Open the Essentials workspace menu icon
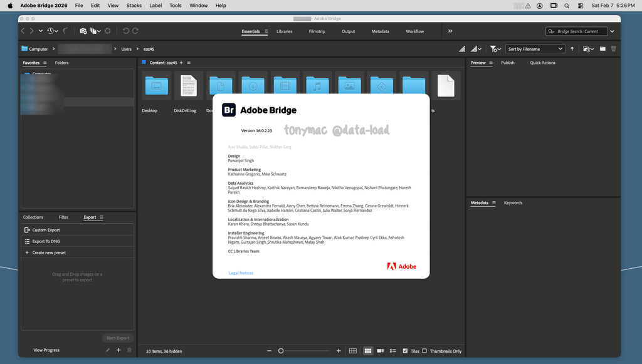Screen dimensions: 642x364 266,31
